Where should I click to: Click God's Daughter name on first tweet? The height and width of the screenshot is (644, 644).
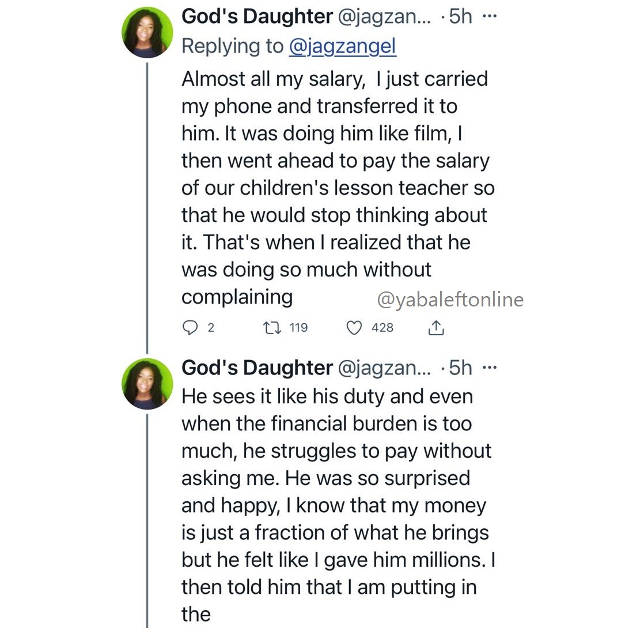coord(257,17)
